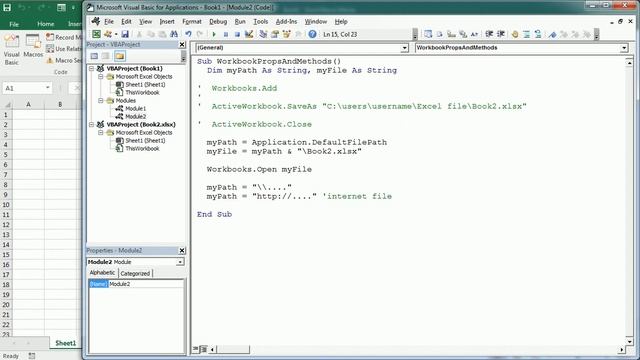
Task: Toggle Use Relative References in Excel ribbon
Action: tap(64, 49)
